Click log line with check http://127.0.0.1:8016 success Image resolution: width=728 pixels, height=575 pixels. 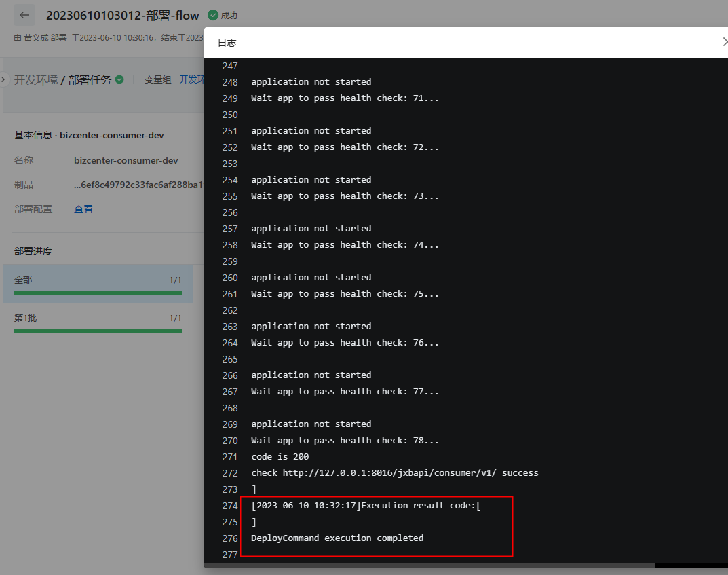pyautogui.click(x=395, y=472)
